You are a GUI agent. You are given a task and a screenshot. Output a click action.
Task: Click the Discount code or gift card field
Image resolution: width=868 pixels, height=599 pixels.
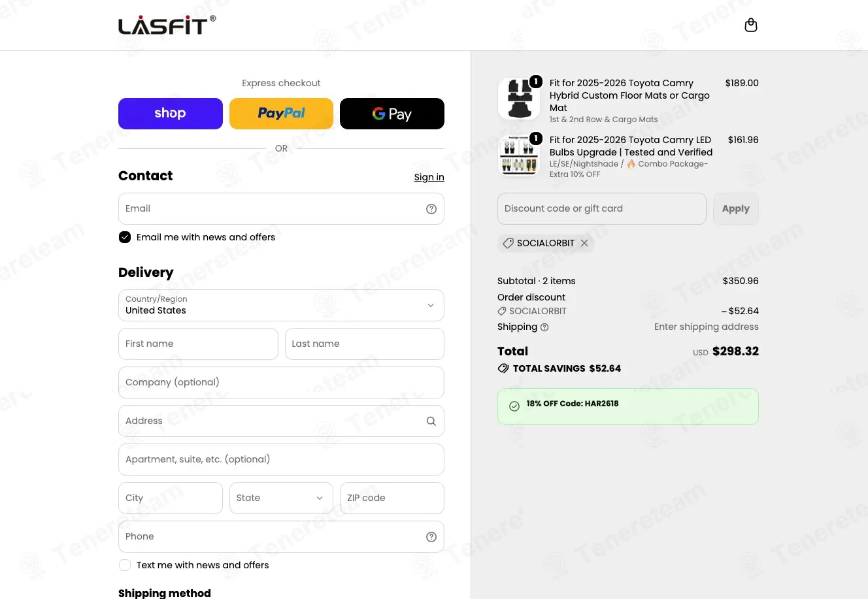pyautogui.click(x=602, y=209)
